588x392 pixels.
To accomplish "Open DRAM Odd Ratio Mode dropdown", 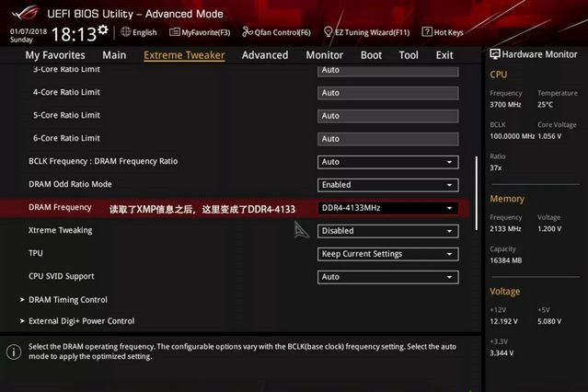I will pos(387,185).
